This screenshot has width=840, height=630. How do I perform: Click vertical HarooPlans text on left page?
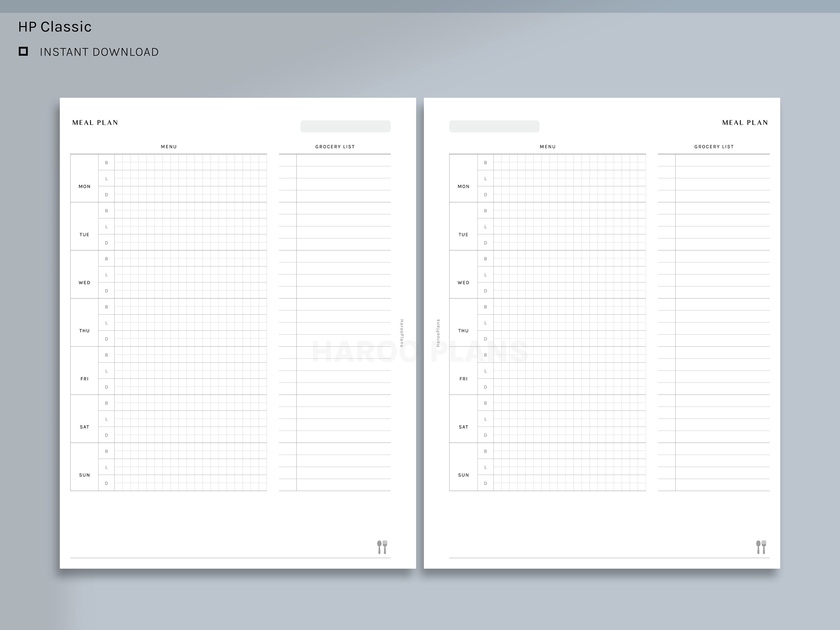pos(402,333)
